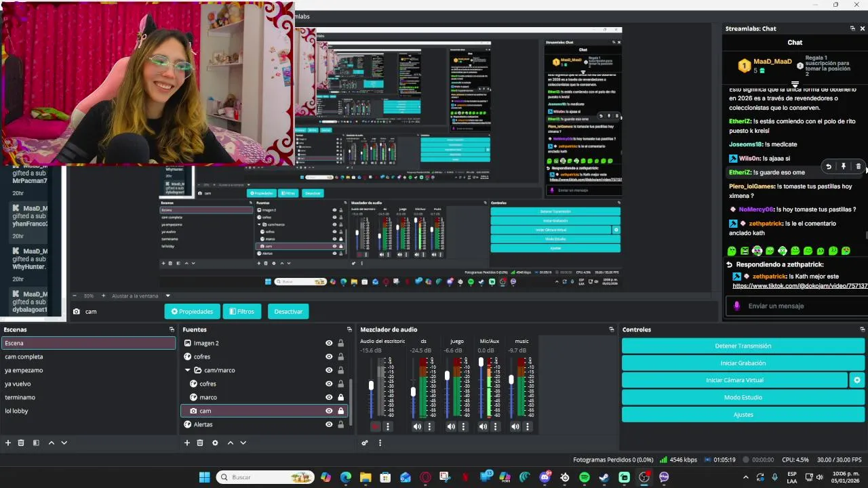Image resolution: width=868 pixels, height=488 pixels.
Task: Select the ya vuelvo scene
Action: (88, 384)
